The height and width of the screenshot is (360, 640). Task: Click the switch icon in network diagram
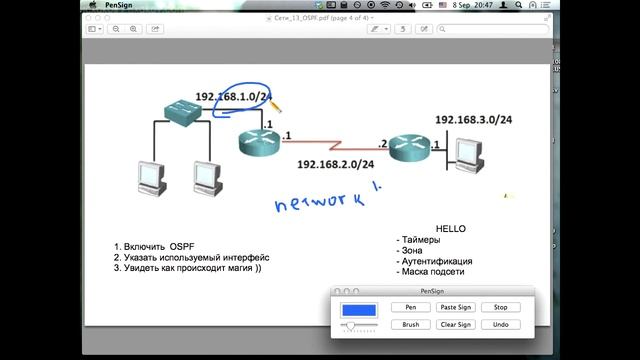pos(183,112)
